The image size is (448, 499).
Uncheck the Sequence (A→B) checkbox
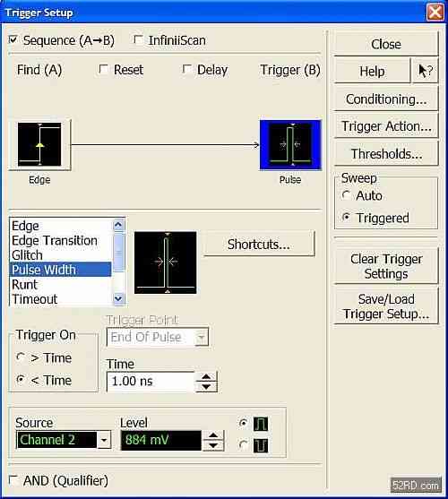click(13, 40)
